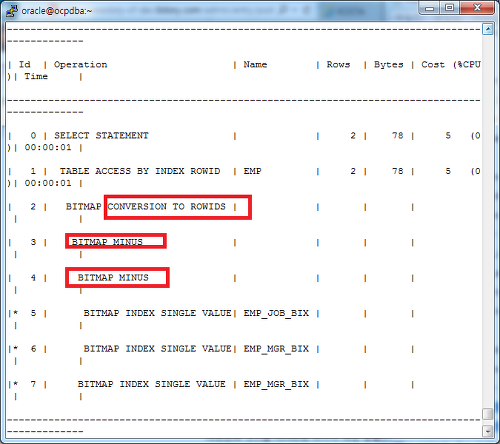
Task: Click the scrollbar up arrow
Action: pyautogui.click(x=488, y=29)
